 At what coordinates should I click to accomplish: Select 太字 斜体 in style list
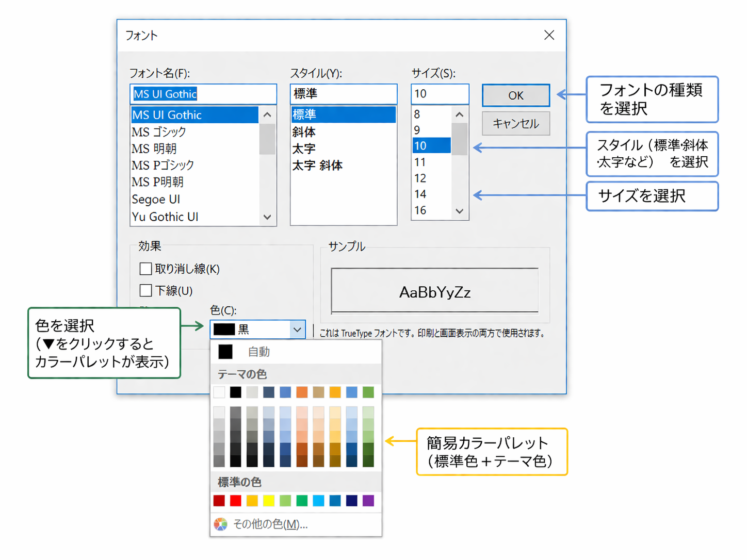click(317, 166)
